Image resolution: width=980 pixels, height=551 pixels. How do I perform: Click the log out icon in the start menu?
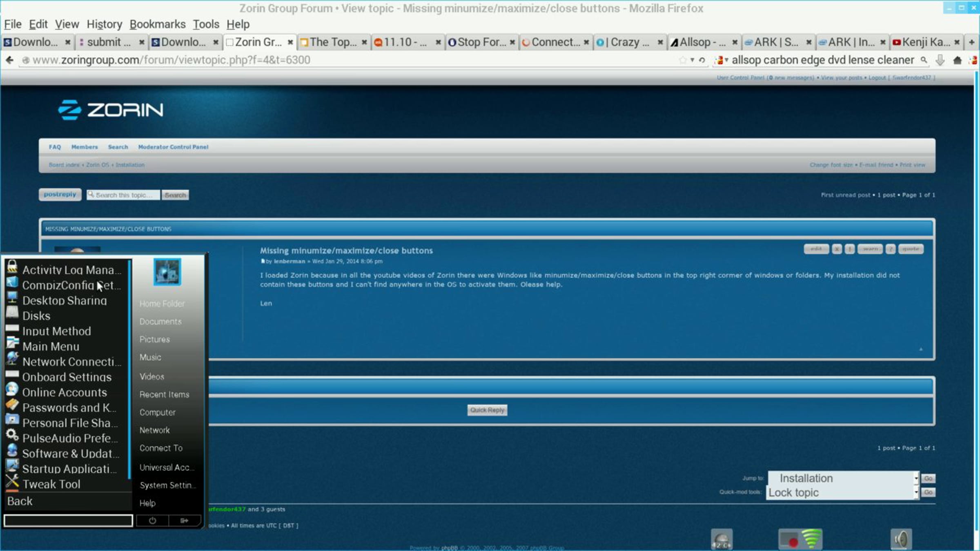(x=185, y=520)
